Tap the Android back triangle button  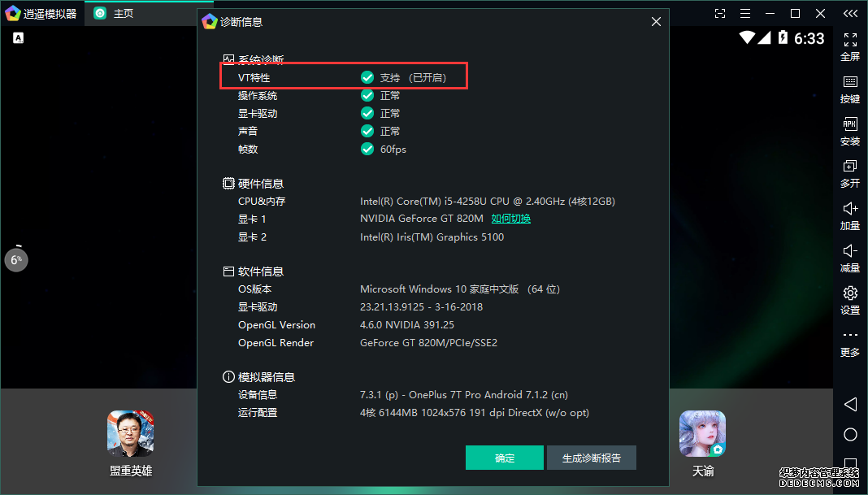850,404
